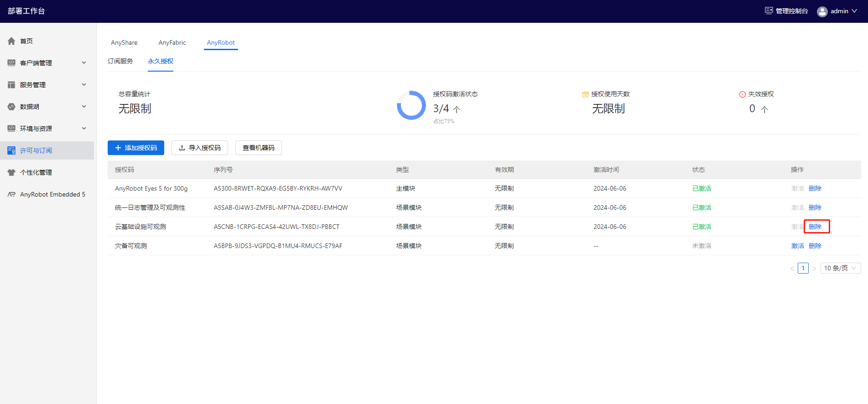Click the 部署工作台 title

[x=26, y=11]
